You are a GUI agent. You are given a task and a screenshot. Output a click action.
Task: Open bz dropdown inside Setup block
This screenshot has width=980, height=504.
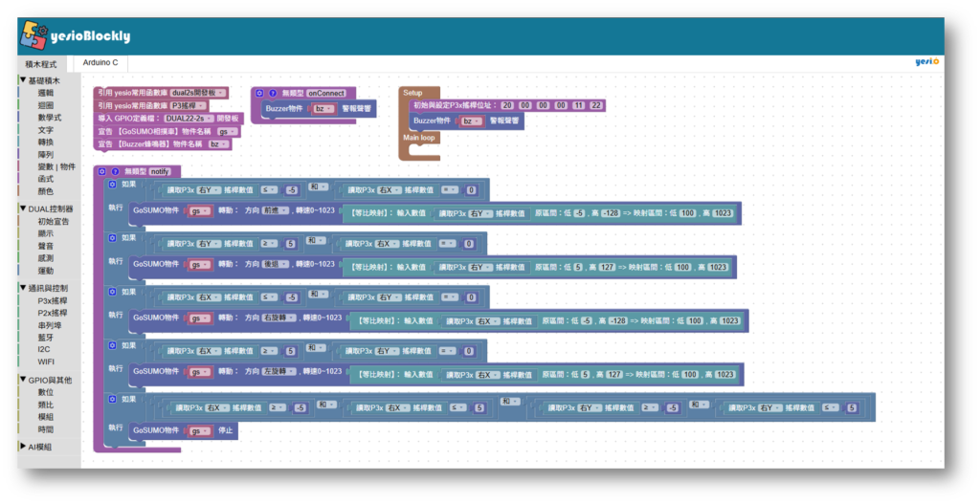(471, 121)
